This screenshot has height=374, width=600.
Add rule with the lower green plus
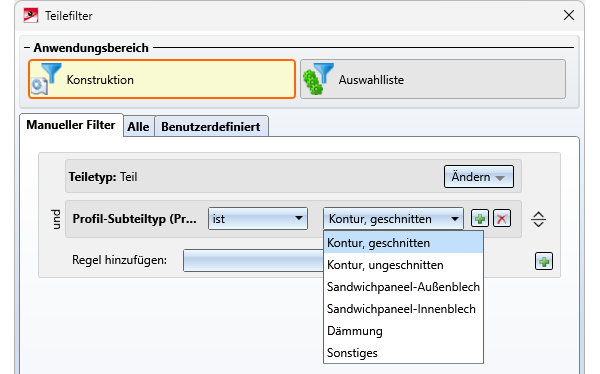point(544,261)
